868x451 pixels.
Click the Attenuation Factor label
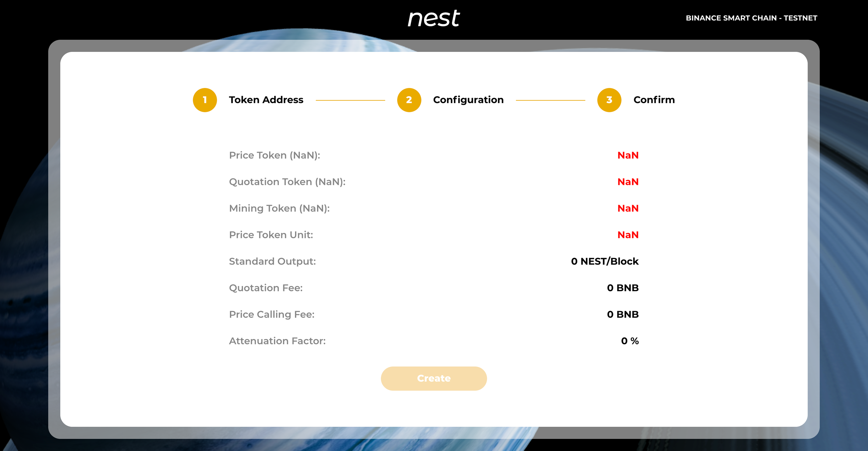[x=277, y=341]
